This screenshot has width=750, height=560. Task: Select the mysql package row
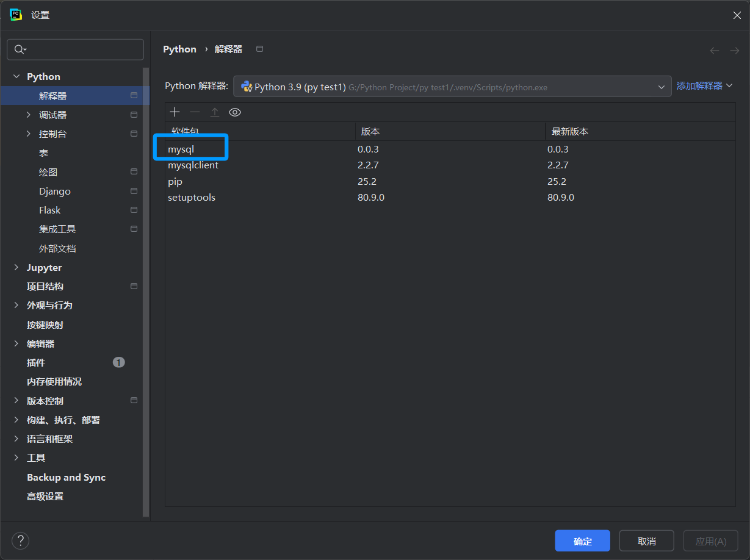[450, 149]
